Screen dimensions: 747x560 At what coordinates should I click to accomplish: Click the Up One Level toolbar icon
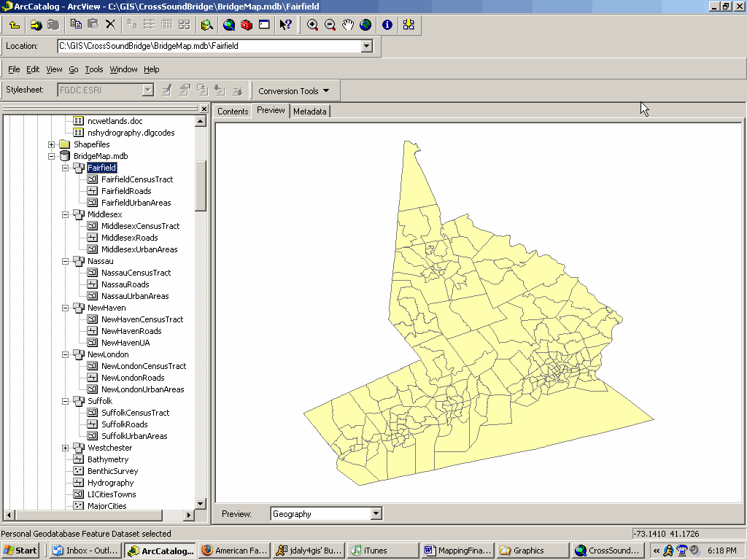15,25
